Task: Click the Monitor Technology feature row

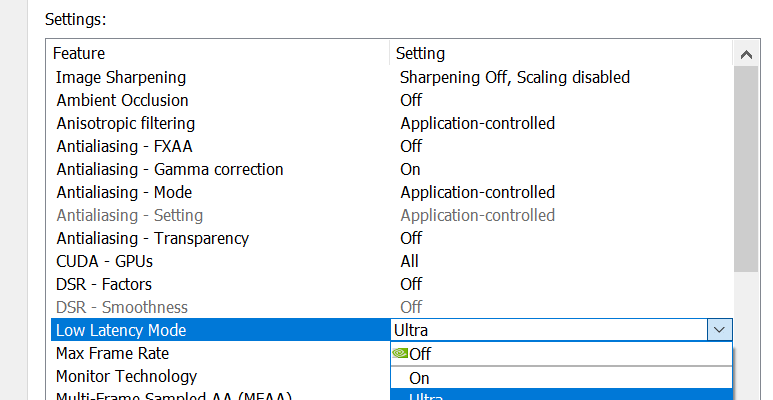Action: (127, 376)
